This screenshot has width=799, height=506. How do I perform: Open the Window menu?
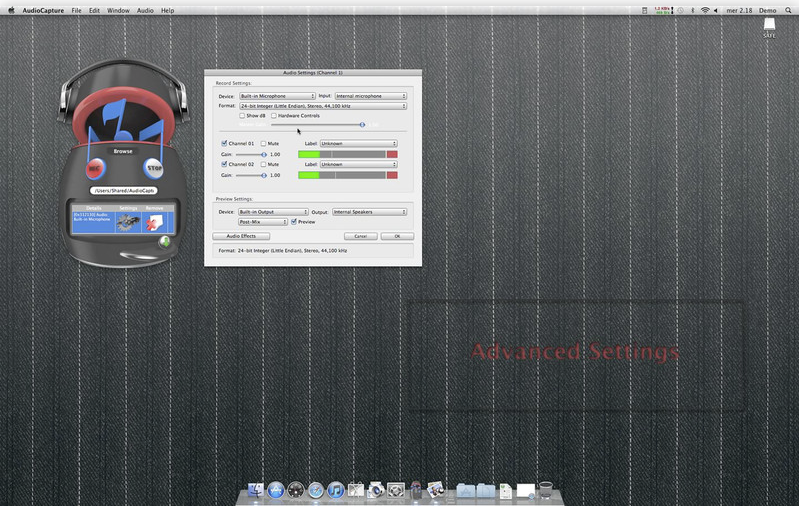coord(118,10)
